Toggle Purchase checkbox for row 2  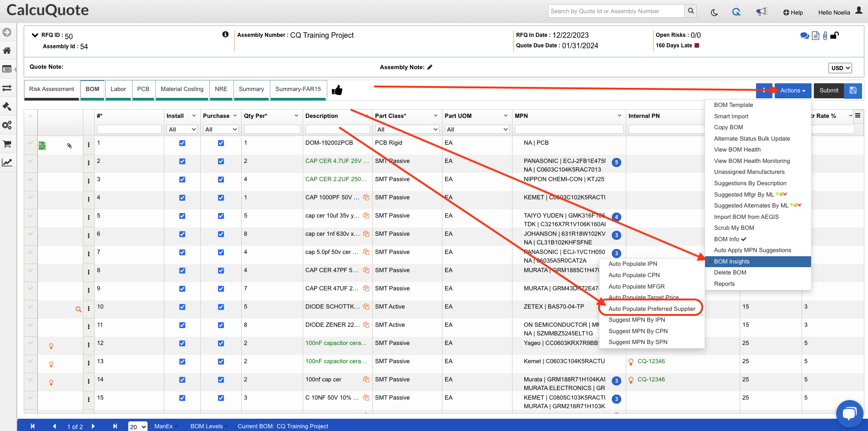pos(221,161)
